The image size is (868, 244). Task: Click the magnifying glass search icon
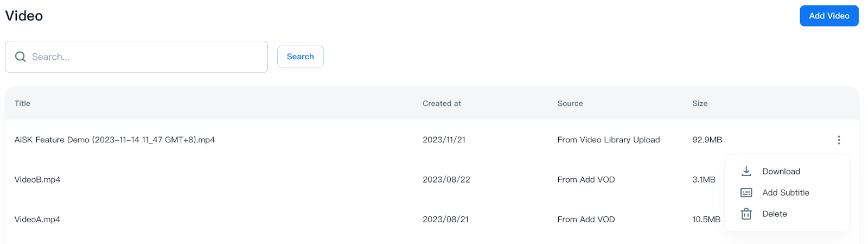21,57
